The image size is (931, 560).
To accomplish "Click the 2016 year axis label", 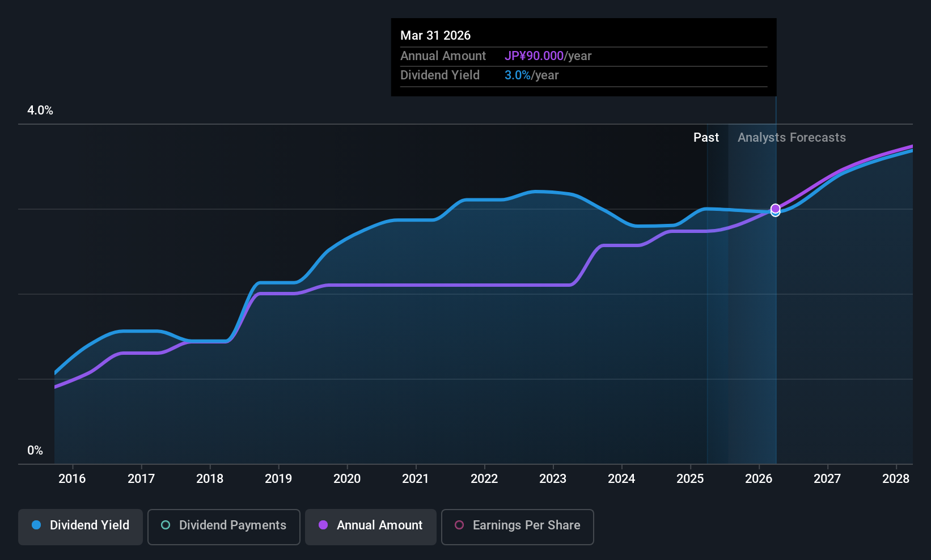I will click(x=72, y=479).
